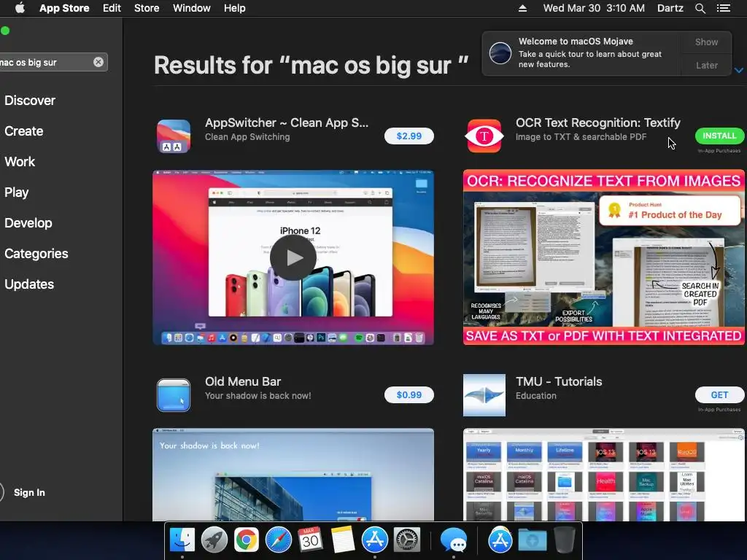Open Spotlight search magnifier in menu bar
The height and width of the screenshot is (560, 747).
point(700,8)
